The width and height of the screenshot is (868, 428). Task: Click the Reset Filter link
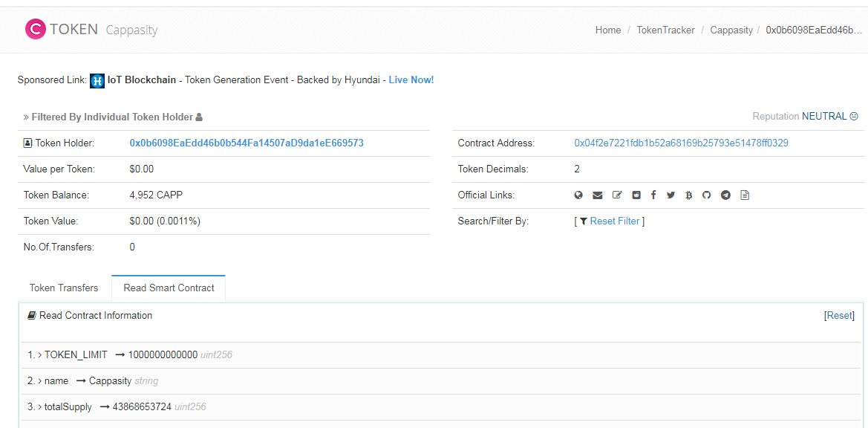pyautogui.click(x=615, y=221)
